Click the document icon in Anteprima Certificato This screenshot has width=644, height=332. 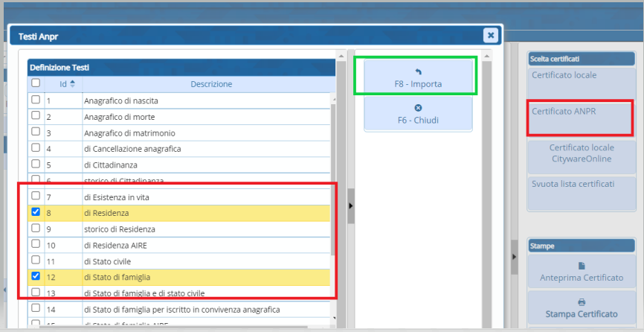pos(582,265)
